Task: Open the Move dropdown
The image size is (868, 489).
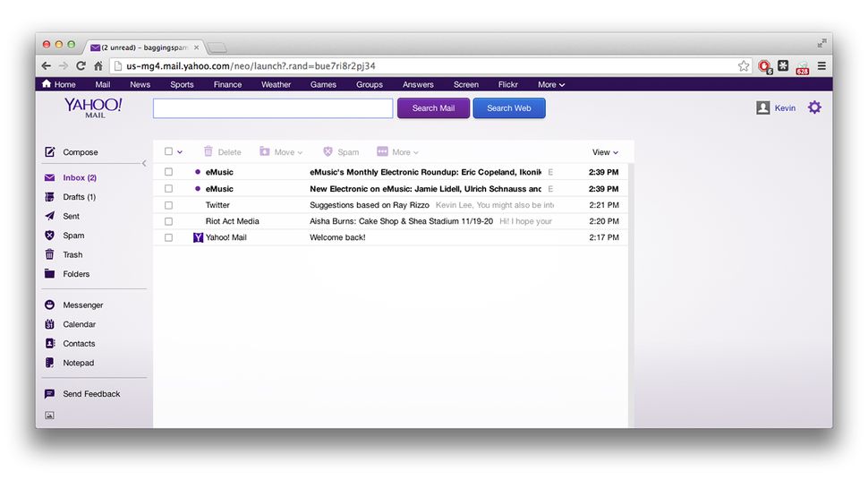Action: 281,151
